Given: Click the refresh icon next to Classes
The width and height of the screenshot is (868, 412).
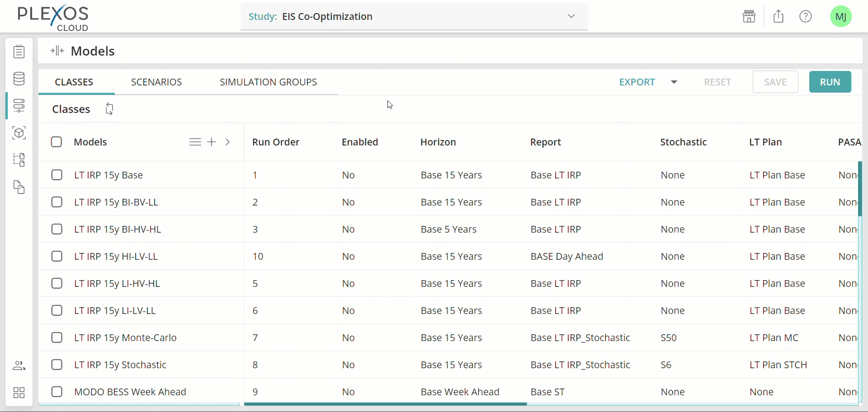Looking at the screenshot, I should click(x=109, y=109).
